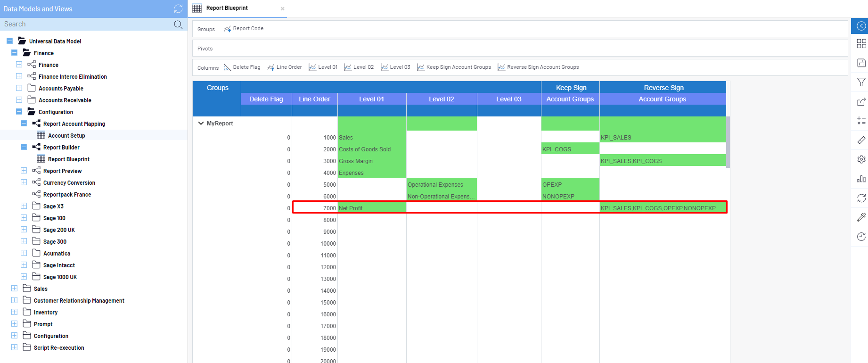
Task: Click into the Search input field
Action: [x=85, y=25]
